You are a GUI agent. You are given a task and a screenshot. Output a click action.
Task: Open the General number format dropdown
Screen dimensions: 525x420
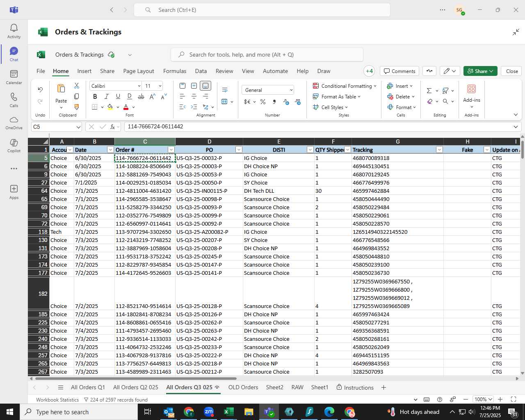point(291,90)
